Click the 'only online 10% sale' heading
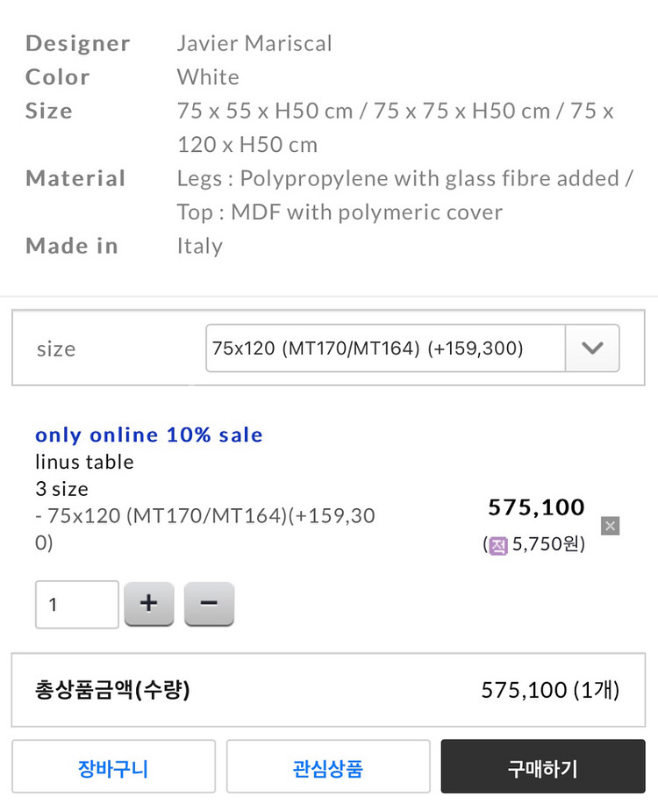 (x=148, y=435)
